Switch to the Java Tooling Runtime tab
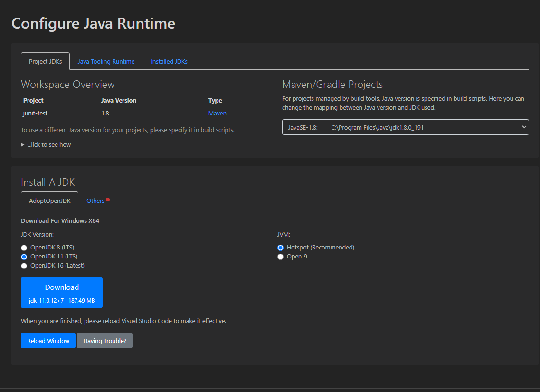This screenshot has height=392, width=540. 105,61
